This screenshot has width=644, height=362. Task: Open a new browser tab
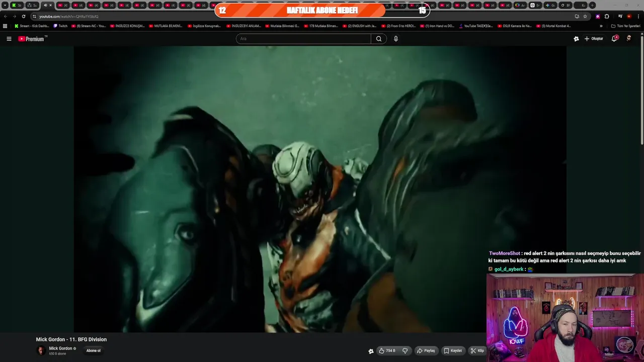point(592,5)
